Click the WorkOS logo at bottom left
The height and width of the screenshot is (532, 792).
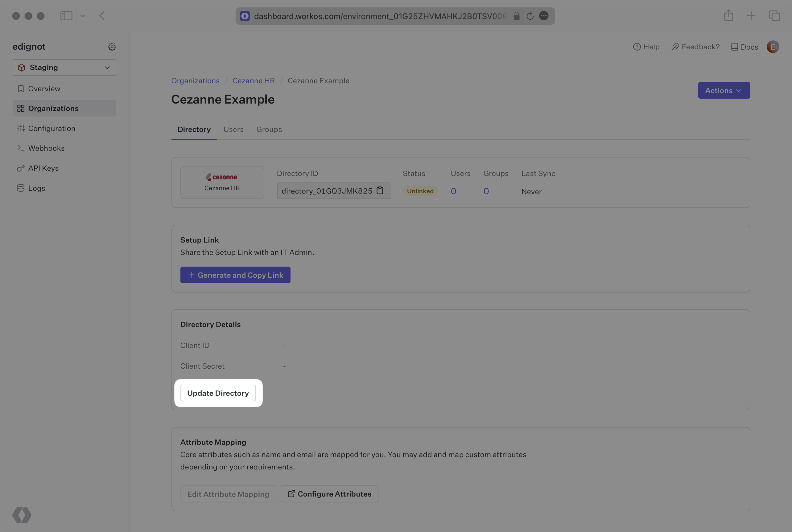22,515
